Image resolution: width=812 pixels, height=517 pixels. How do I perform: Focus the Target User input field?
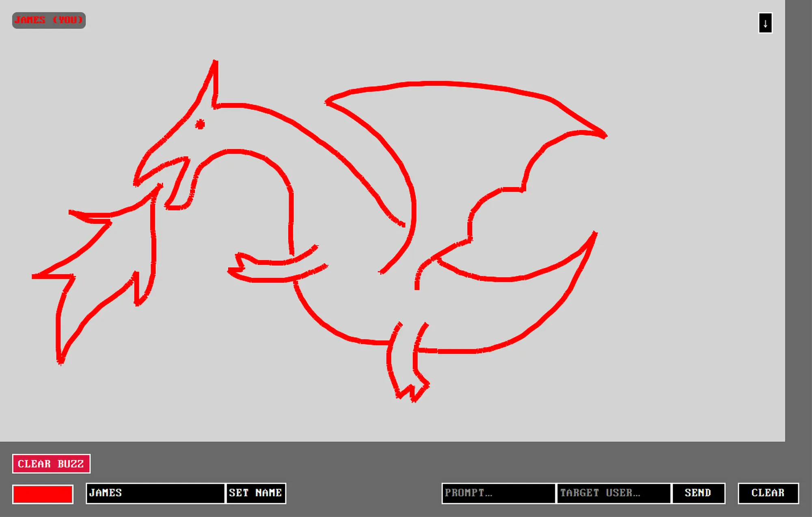pyautogui.click(x=613, y=493)
